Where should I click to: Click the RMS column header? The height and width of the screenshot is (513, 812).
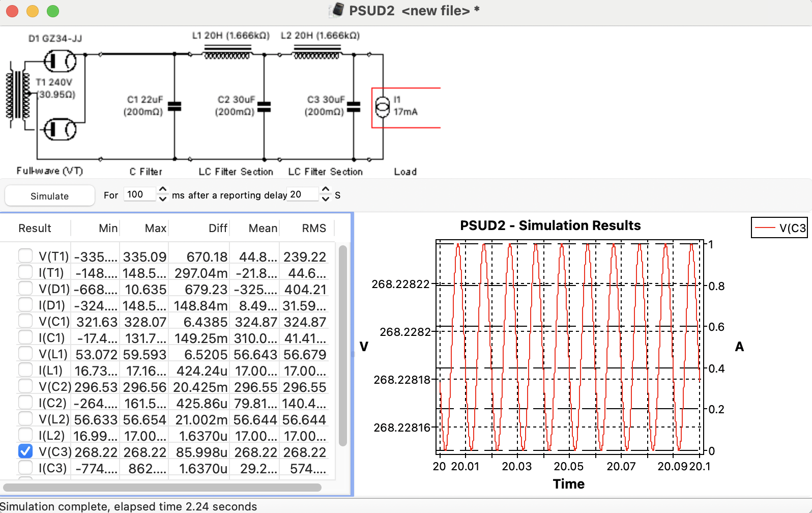click(x=313, y=228)
